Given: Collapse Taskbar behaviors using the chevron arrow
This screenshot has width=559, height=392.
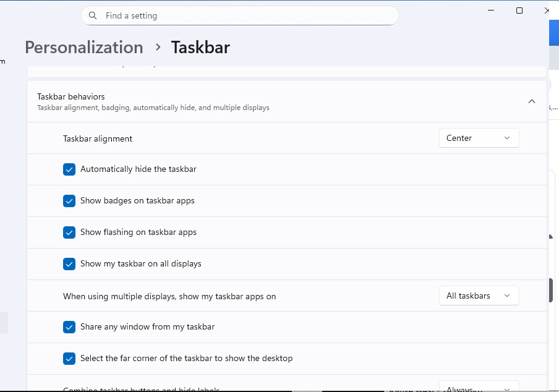Looking at the screenshot, I should (531, 101).
